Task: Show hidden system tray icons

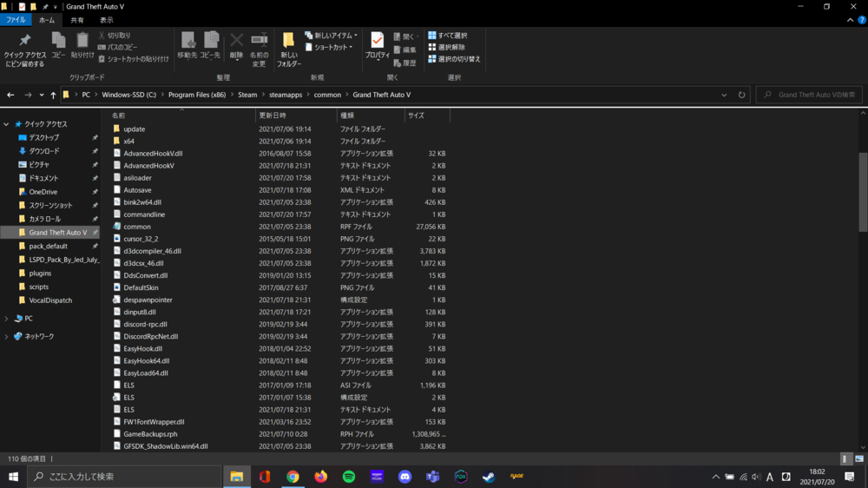Action: point(716,477)
